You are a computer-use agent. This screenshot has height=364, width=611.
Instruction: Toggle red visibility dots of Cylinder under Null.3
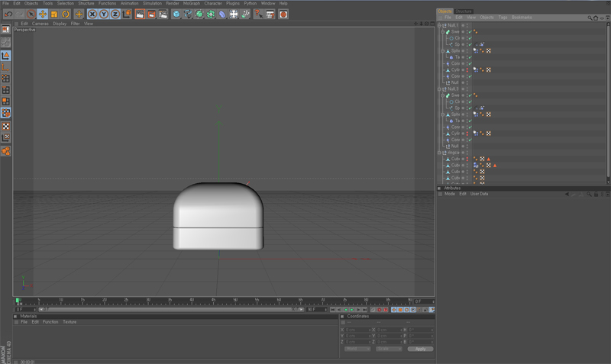(467, 134)
